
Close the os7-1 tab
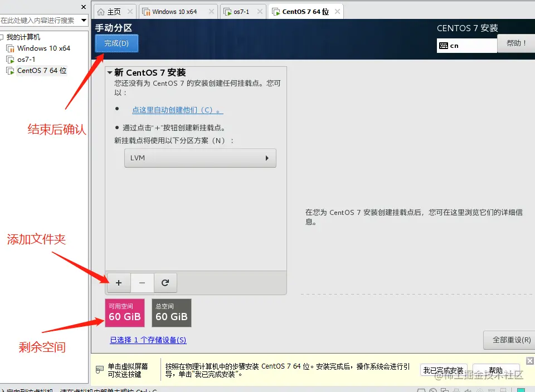pyautogui.click(x=260, y=12)
